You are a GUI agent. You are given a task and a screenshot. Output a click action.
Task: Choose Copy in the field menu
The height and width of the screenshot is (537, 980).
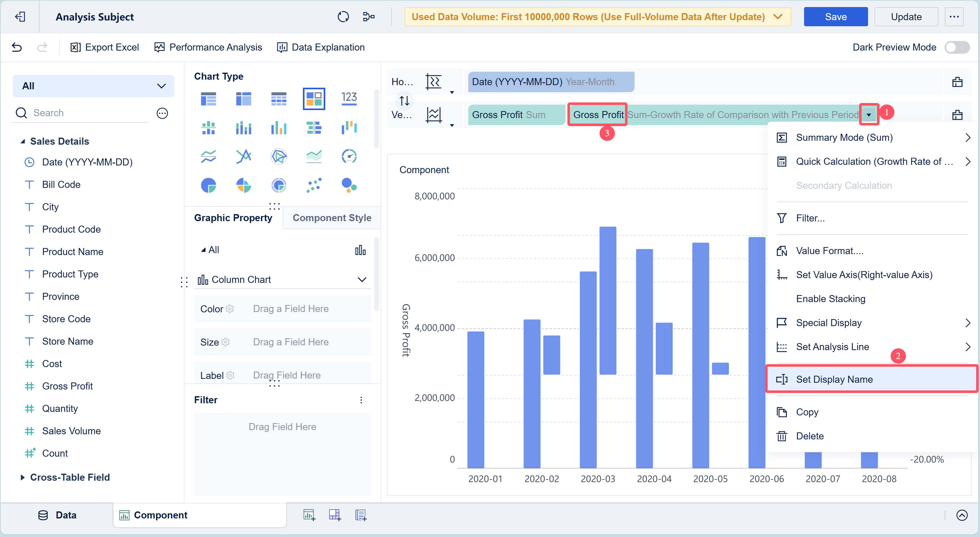click(872, 412)
